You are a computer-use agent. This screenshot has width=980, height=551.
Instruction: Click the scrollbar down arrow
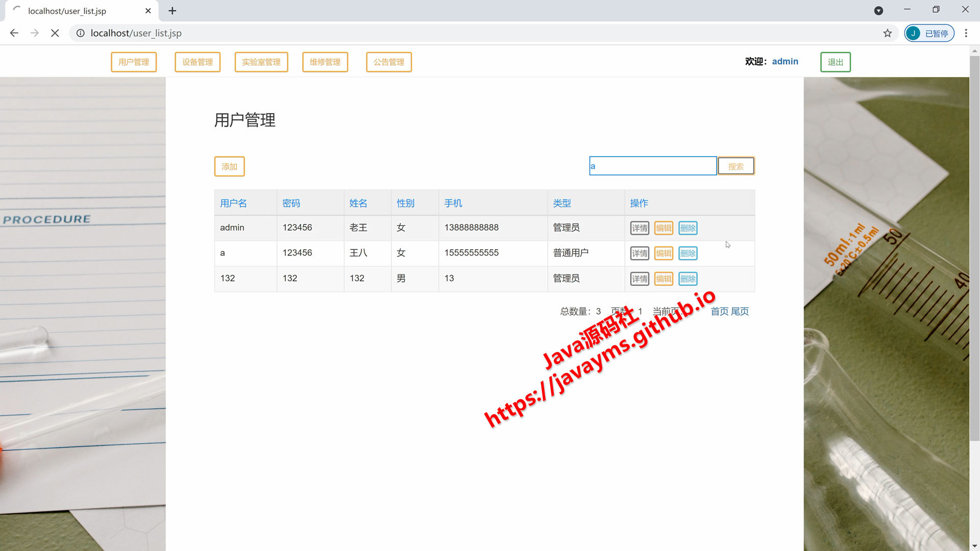974,546
